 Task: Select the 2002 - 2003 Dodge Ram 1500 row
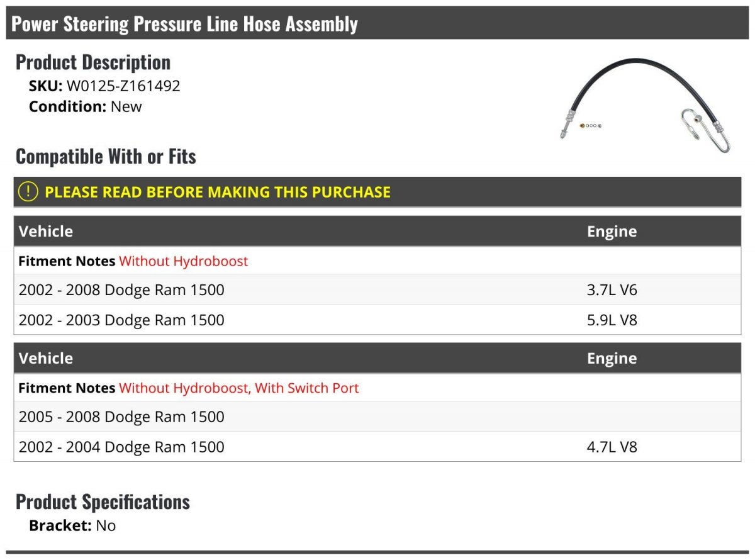click(377, 320)
